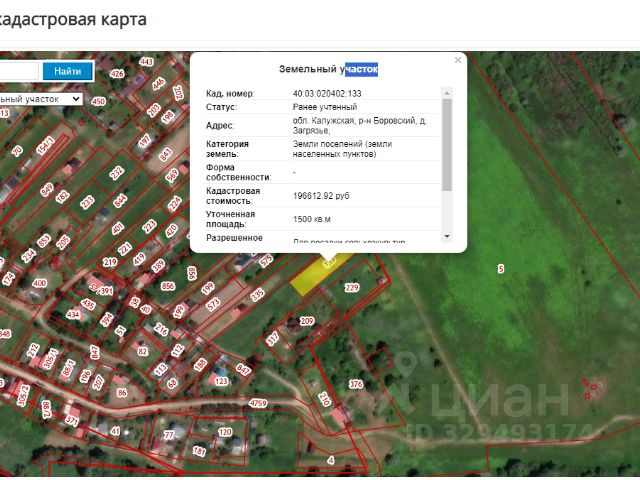Select parcel label 5 in field
This screenshot has height=480, width=640.
[500, 269]
